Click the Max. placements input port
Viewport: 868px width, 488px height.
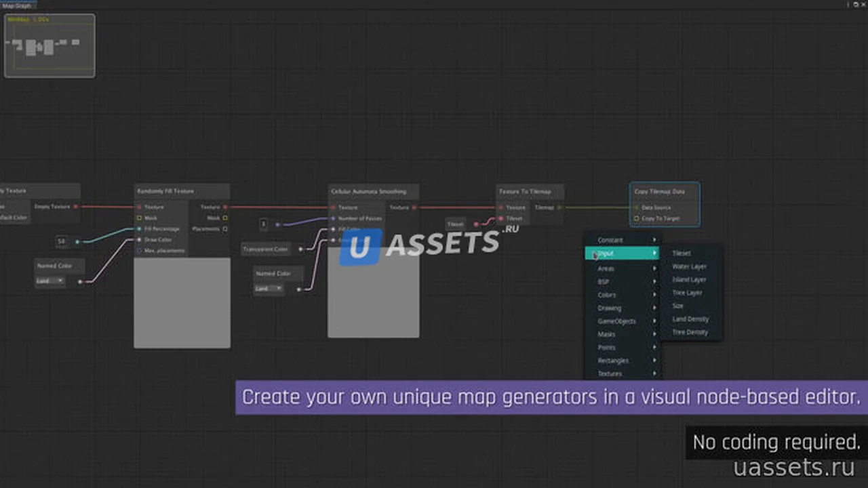139,251
